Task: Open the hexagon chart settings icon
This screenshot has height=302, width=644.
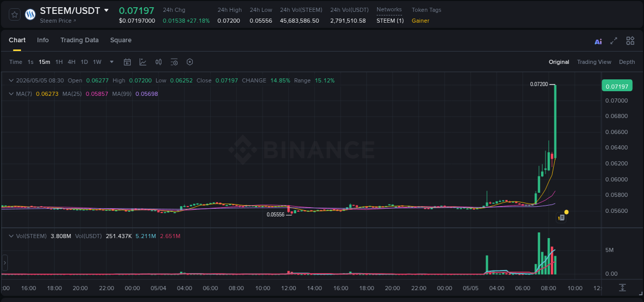Action: (190, 62)
